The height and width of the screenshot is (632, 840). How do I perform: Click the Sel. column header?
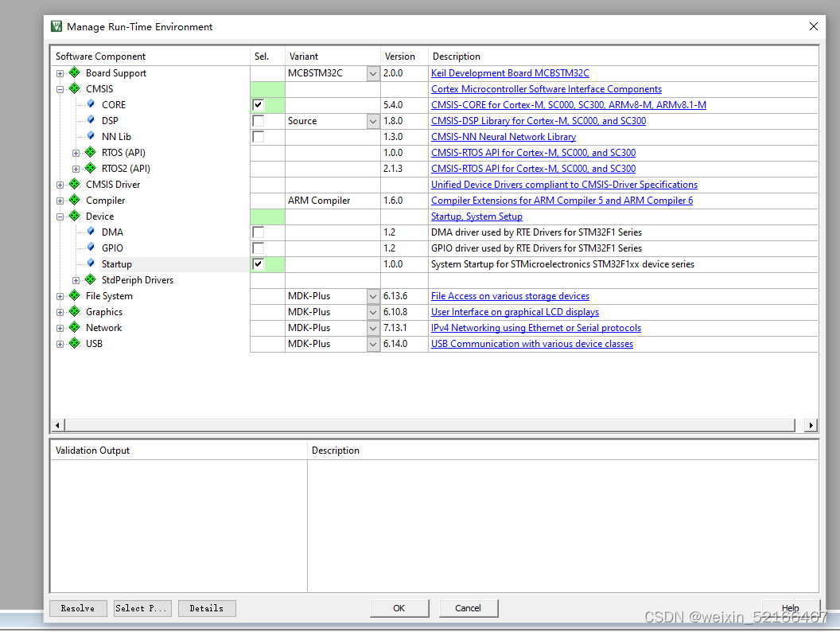pos(267,57)
